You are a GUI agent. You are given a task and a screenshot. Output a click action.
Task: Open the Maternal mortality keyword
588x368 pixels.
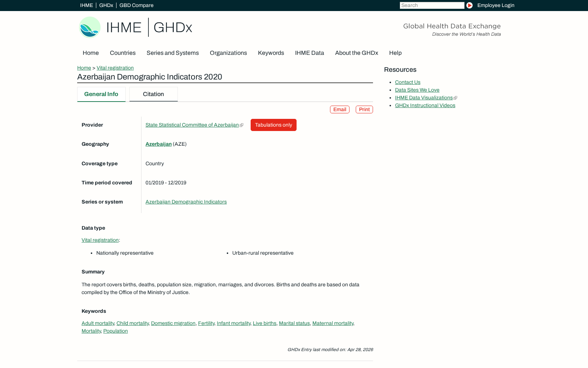click(x=333, y=323)
